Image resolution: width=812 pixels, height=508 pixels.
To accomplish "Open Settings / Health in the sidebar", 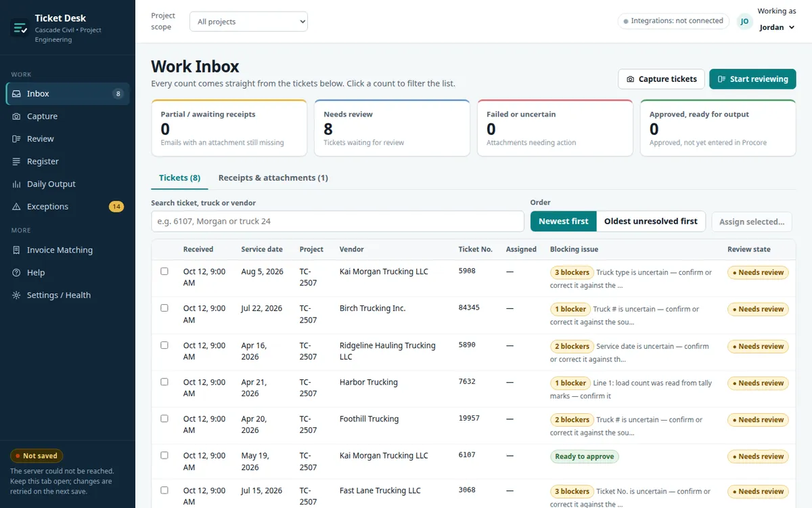I will pos(68,295).
